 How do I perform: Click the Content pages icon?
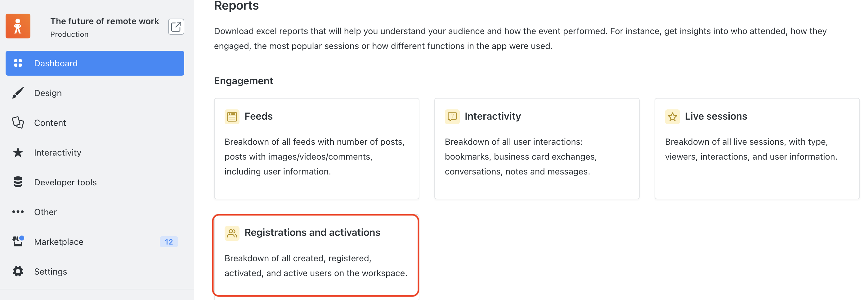point(18,122)
